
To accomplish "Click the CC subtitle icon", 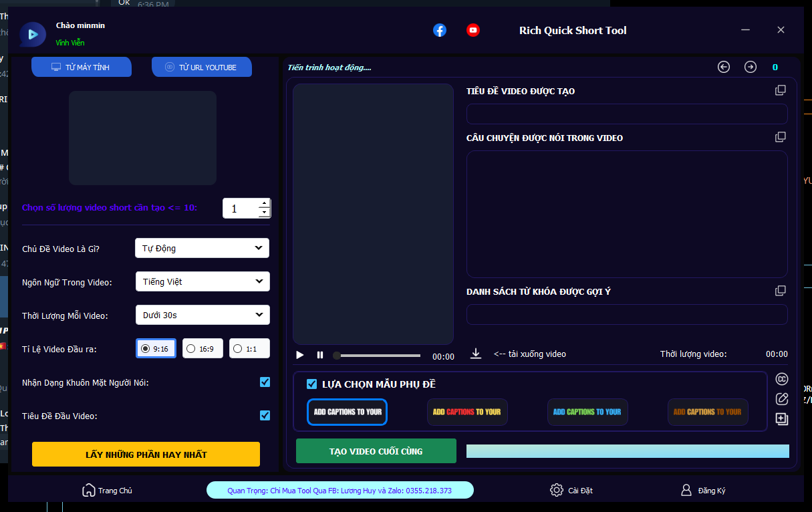I will 781,379.
